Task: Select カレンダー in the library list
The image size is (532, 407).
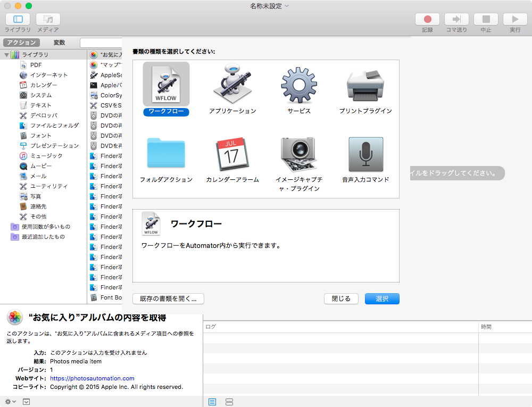Action: tap(44, 85)
